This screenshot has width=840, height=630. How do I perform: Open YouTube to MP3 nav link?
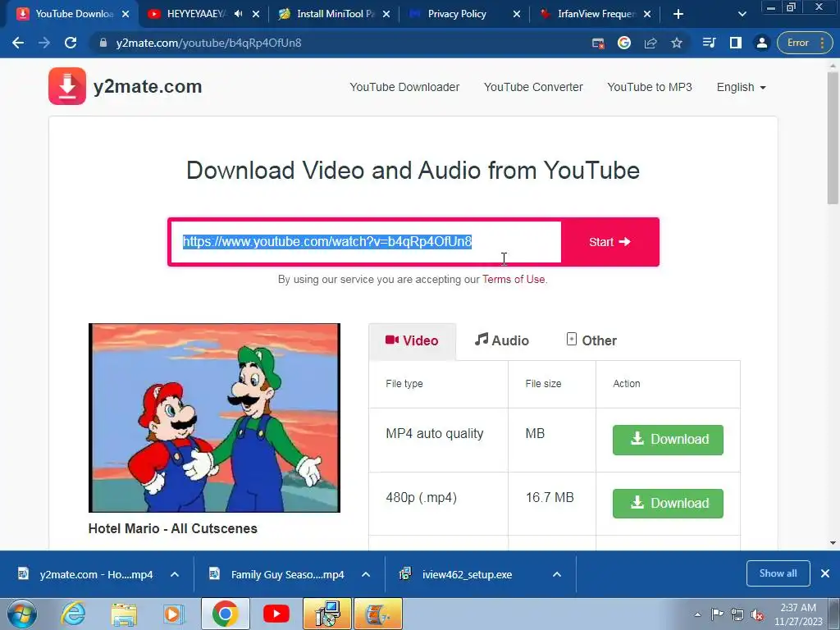(x=650, y=87)
